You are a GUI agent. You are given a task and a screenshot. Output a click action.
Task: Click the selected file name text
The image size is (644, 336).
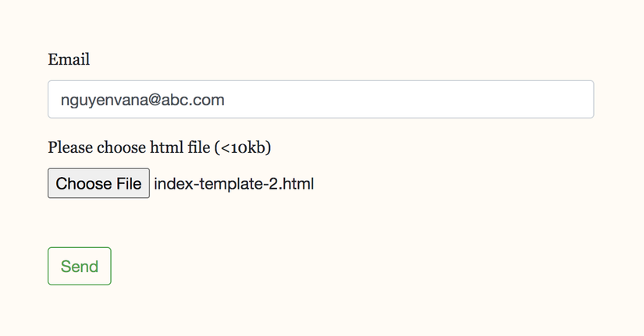(x=234, y=184)
